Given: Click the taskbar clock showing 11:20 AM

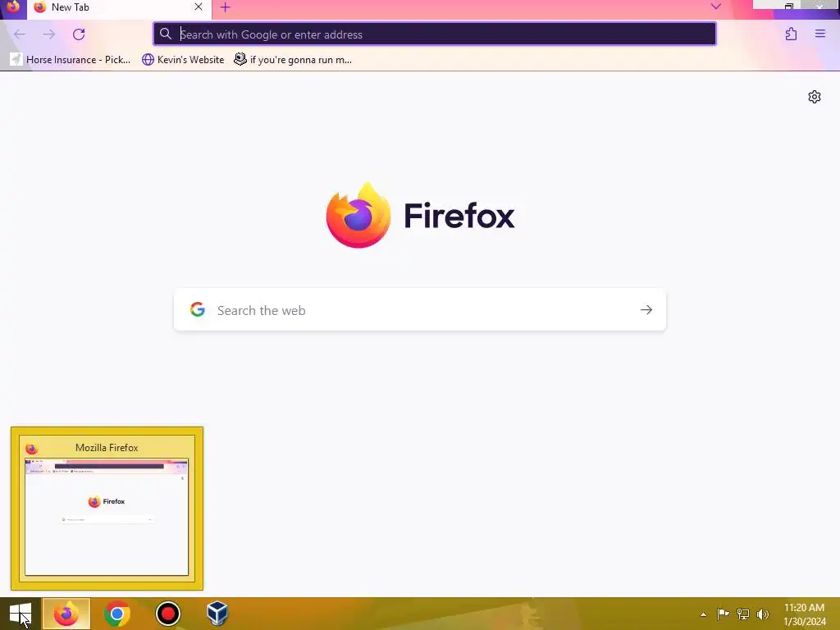Looking at the screenshot, I should (x=805, y=614).
